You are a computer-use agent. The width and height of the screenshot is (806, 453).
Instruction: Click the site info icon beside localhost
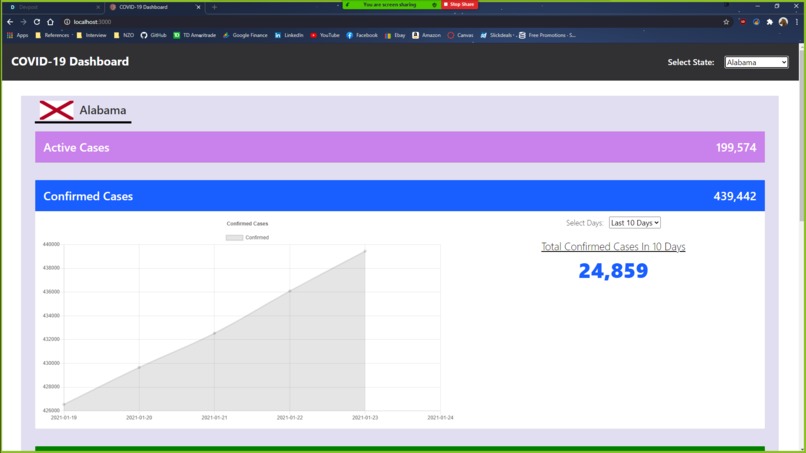click(67, 22)
